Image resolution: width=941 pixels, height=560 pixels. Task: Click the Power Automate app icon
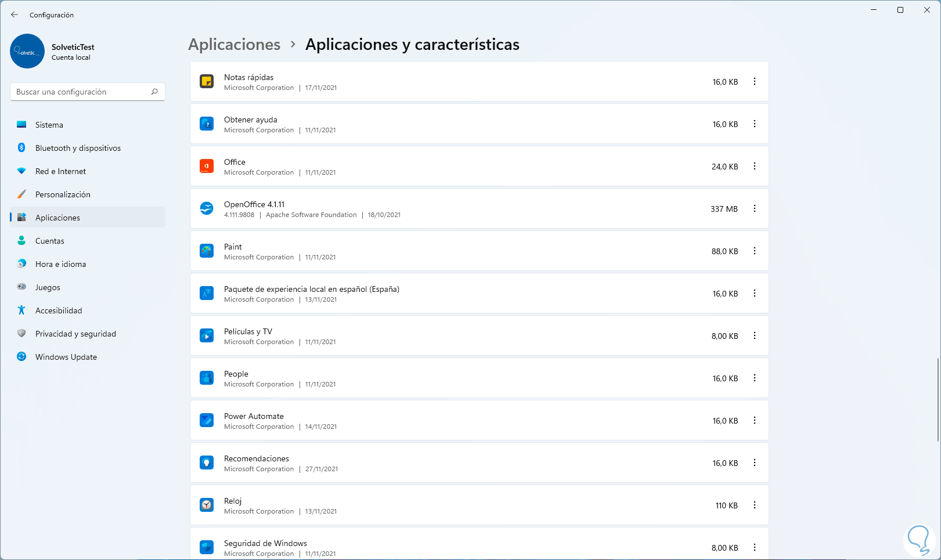pos(207,420)
